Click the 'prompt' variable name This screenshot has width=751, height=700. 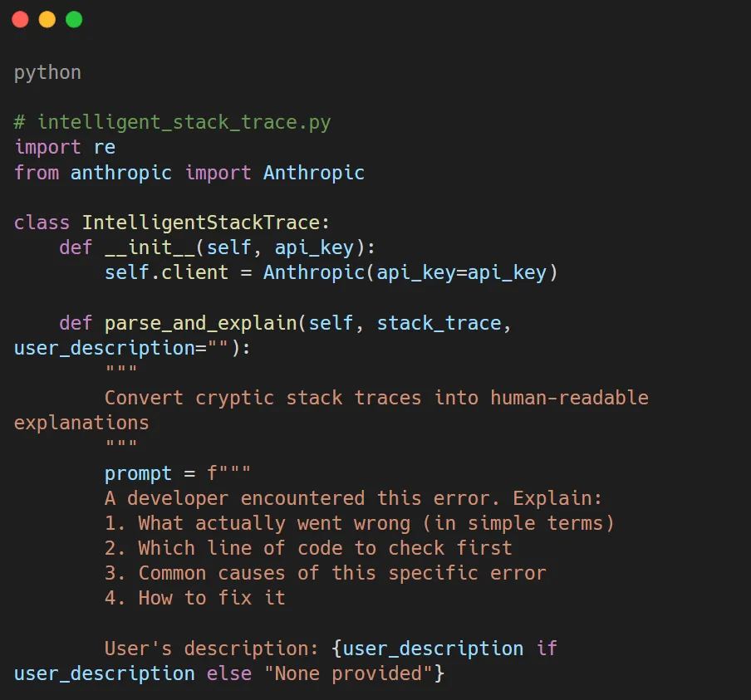click(x=138, y=473)
